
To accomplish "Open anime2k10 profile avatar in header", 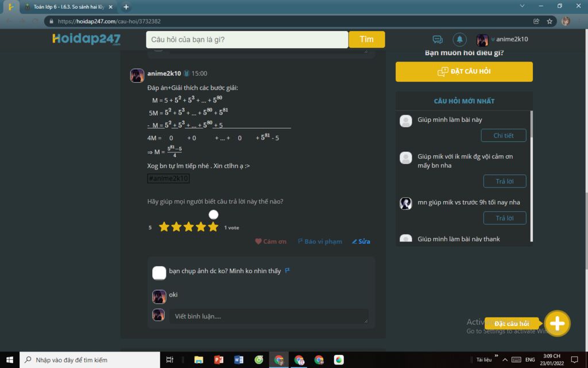I will tap(482, 40).
